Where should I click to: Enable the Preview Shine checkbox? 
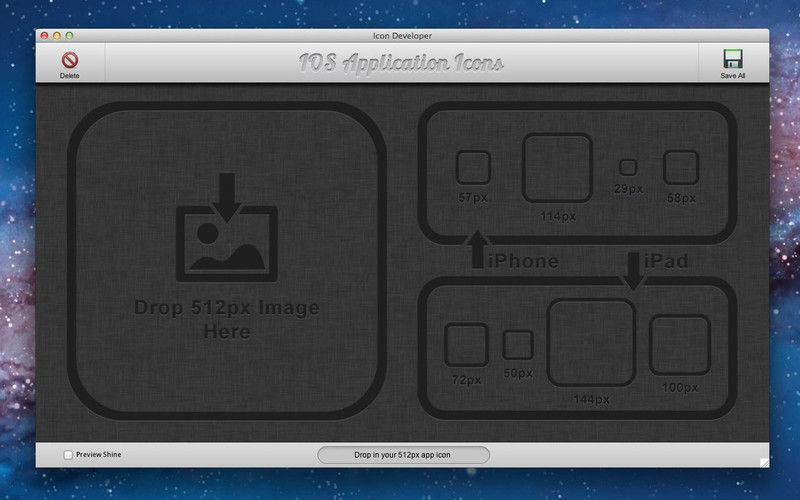68,455
